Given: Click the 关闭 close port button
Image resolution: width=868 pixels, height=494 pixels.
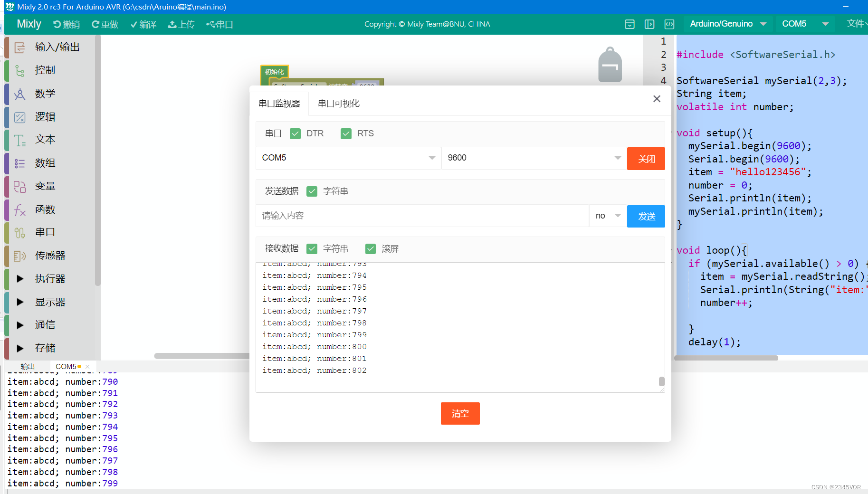Looking at the screenshot, I should click(x=646, y=159).
